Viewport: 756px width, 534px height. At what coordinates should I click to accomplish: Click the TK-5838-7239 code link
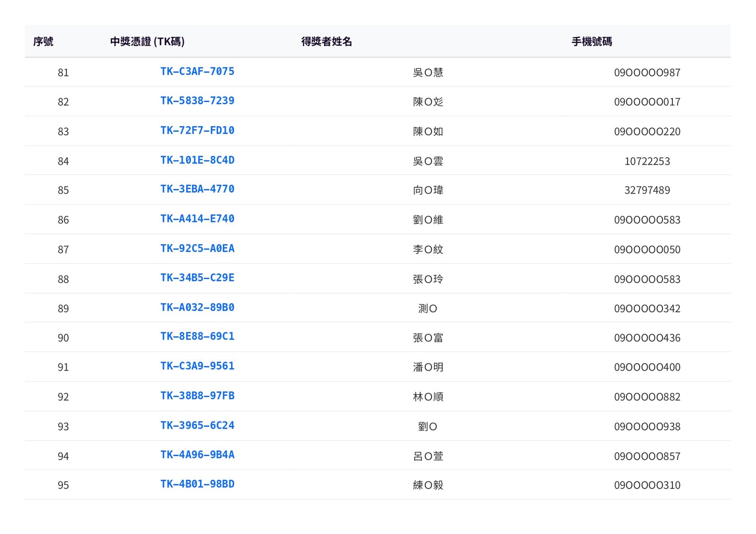[197, 101]
